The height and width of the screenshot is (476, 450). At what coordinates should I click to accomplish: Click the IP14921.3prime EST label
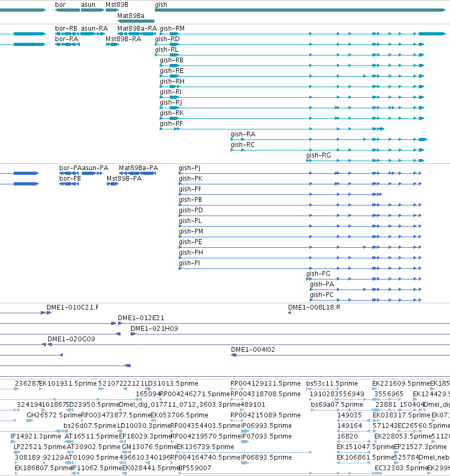pyautogui.click(x=36, y=436)
